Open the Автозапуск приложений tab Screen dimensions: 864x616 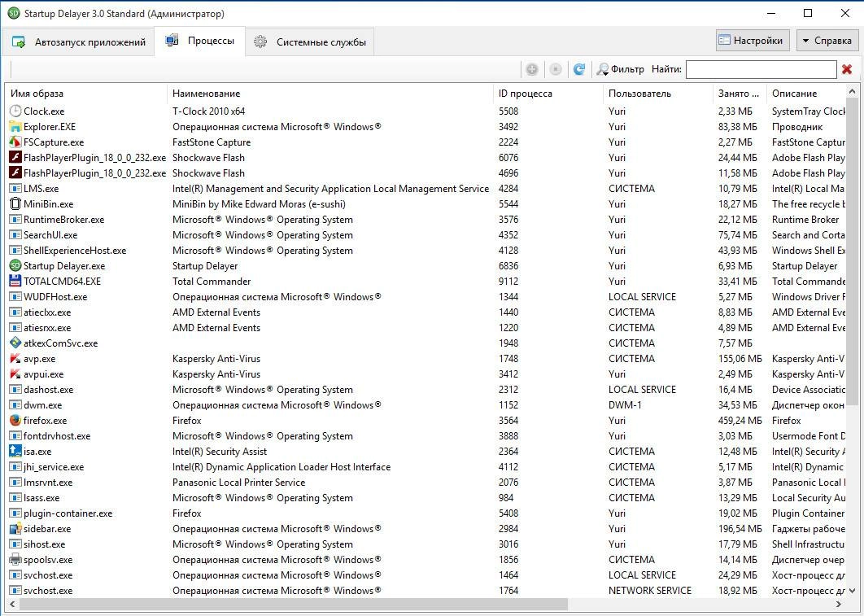(78, 42)
